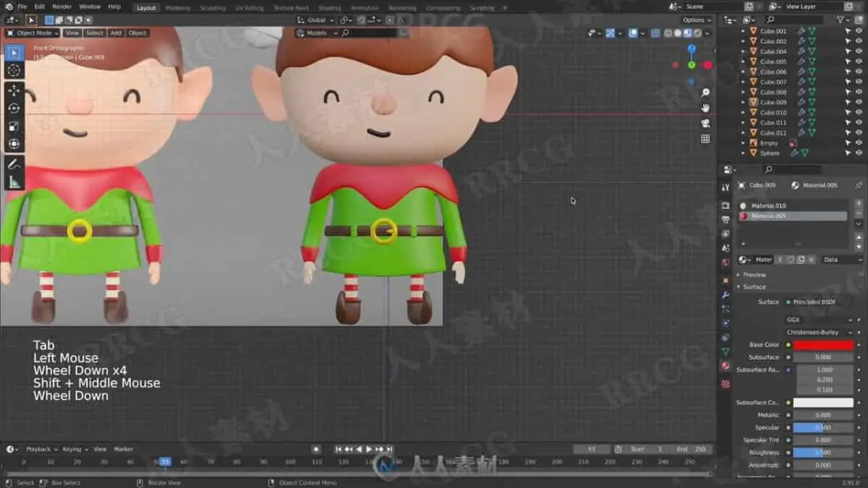
Task: Adjust the Roughness slider
Action: [x=823, y=453]
